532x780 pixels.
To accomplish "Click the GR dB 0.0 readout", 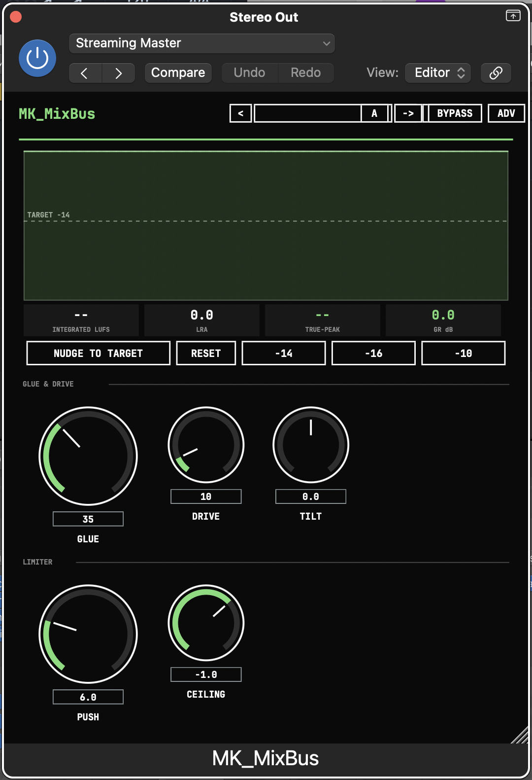I will pos(443,320).
